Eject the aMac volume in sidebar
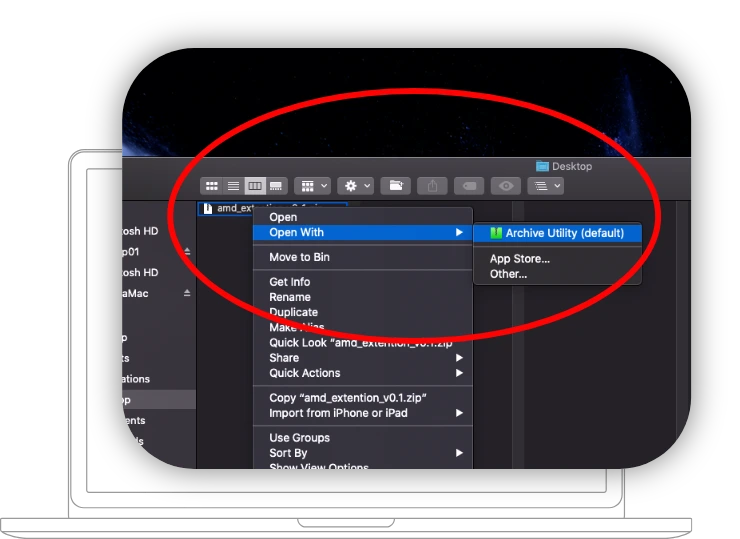This screenshot has height=539, width=740. click(x=187, y=293)
